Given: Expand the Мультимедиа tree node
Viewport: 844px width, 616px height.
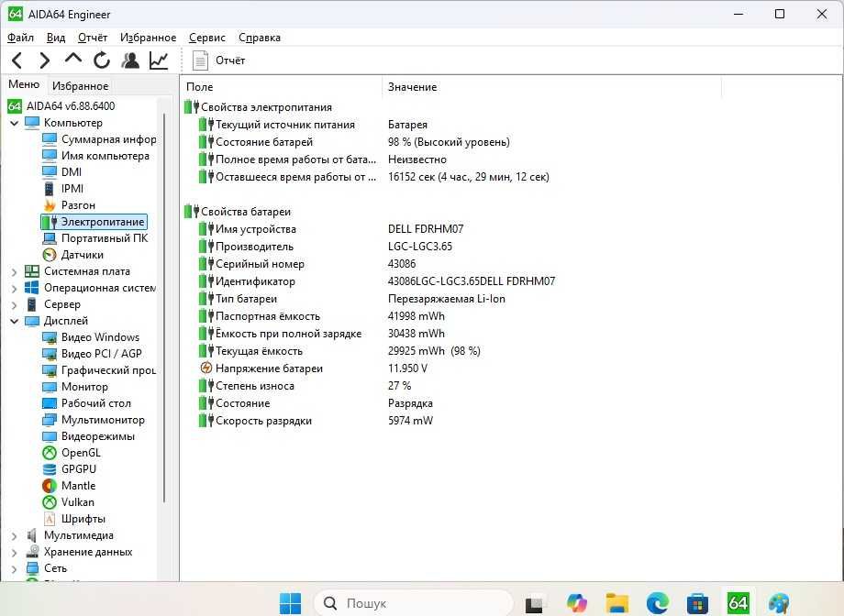Looking at the screenshot, I should (15, 536).
